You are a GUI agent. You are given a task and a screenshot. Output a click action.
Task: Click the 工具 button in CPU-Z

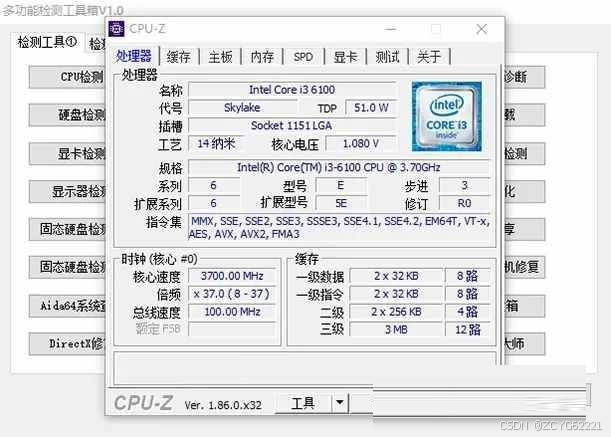click(x=303, y=403)
